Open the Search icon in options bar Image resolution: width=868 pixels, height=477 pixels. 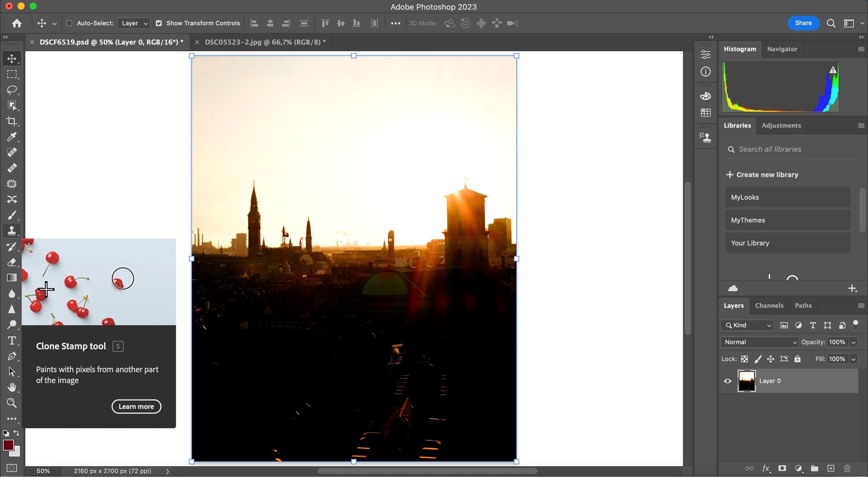click(831, 23)
